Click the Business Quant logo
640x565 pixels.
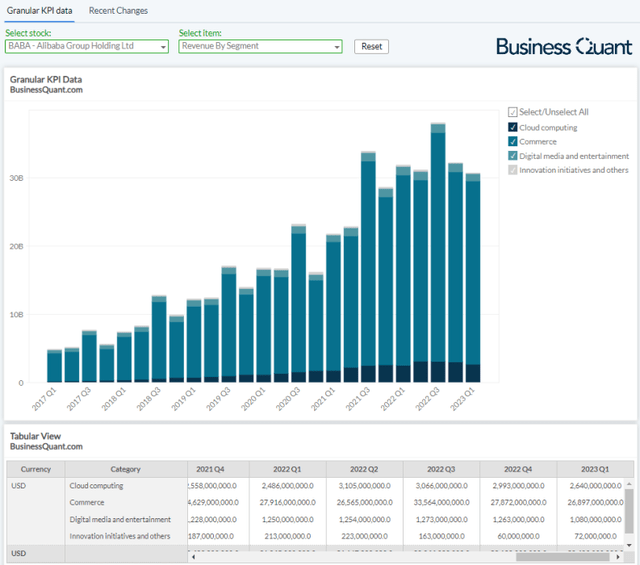click(x=564, y=47)
